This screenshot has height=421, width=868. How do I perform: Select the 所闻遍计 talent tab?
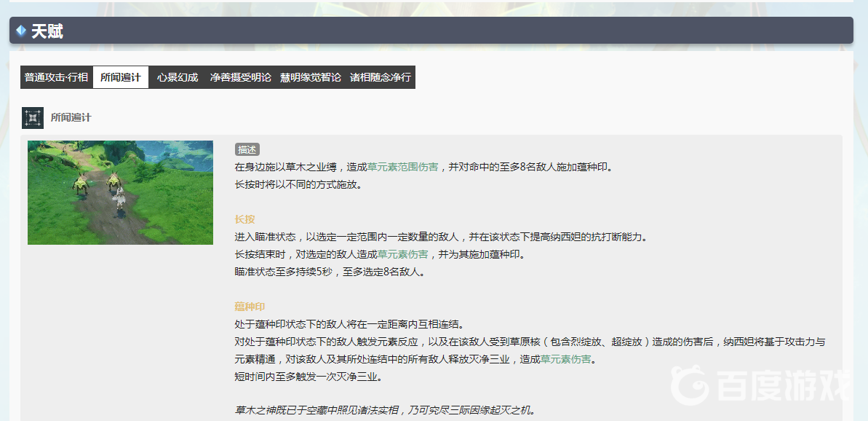click(121, 77)
